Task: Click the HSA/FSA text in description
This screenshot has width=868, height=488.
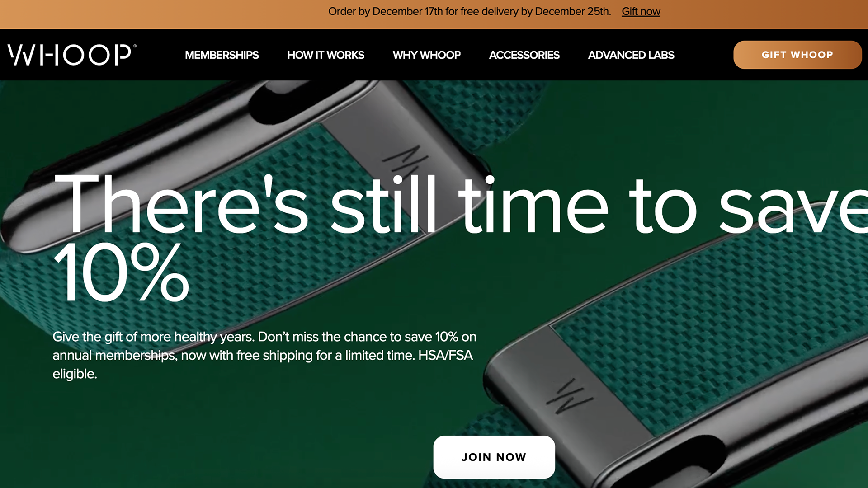Action: pyautogui.click(x=445, y=355)
